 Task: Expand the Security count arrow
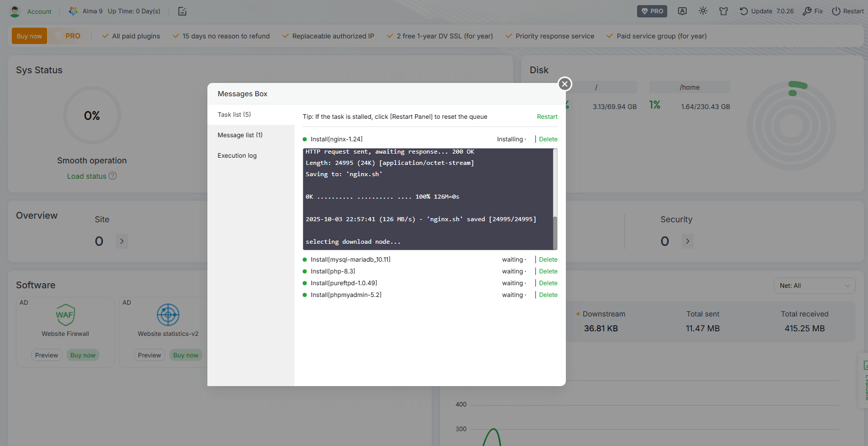pyautogui.click(x=688, y=241)
